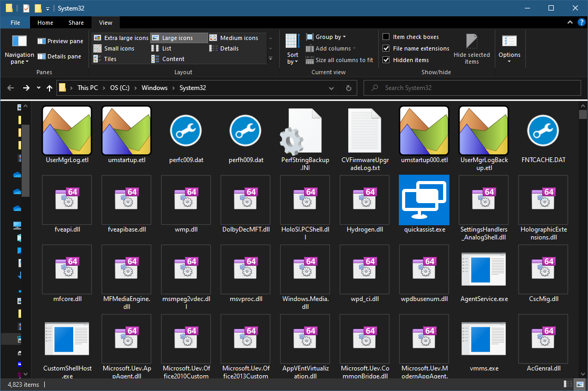Viewport: 588px width, 391px height.
Task: Switch to the Share ribbon tab
Action: pyautogui.click(x=76, y=23)
